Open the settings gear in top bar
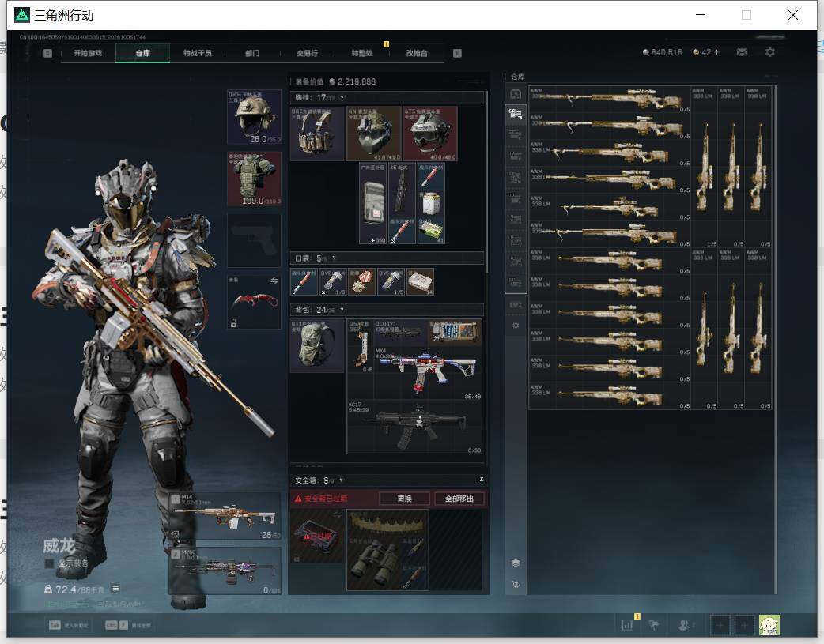Image resolution: width=824 pixels, height=644 pixels. [x=770, y=52]
